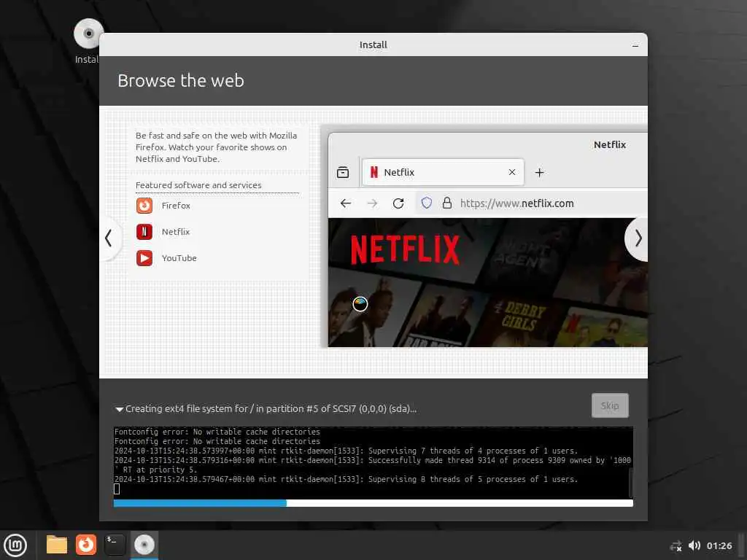Image resolution: width=747 pixels, height=560 pixels.
Task: Click the Netflix icon in featured software
Action: [x=144, y=232]
